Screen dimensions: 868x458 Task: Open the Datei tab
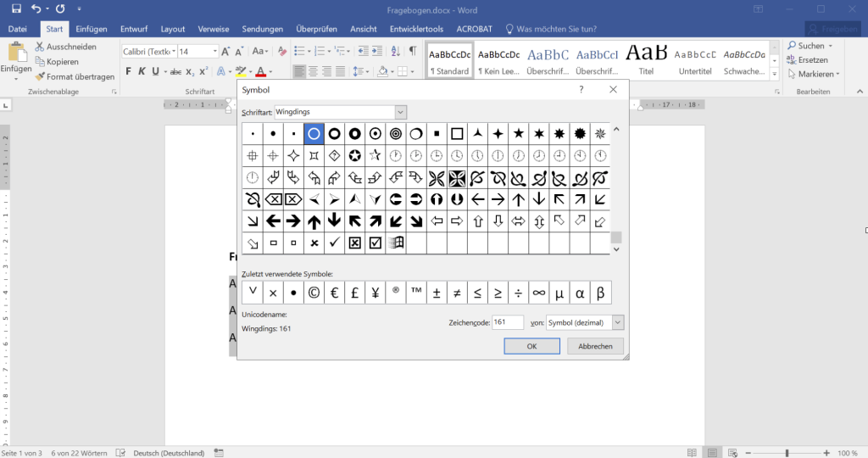coord(17,29)
